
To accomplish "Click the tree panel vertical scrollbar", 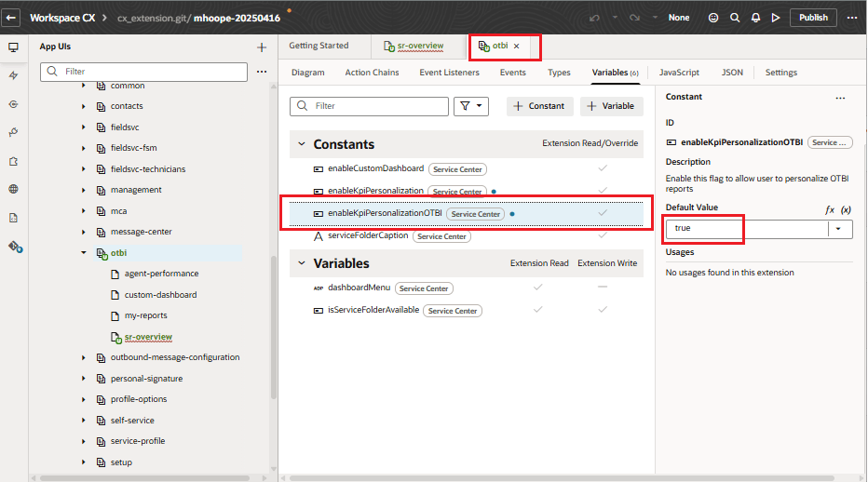I will point(274,327).
